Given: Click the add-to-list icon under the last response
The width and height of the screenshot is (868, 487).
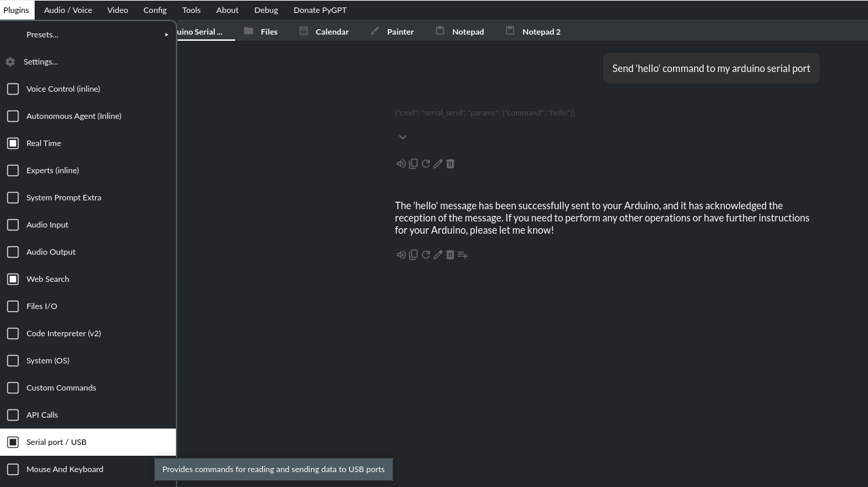Looking at the screenshot, I should pos(463,255).
